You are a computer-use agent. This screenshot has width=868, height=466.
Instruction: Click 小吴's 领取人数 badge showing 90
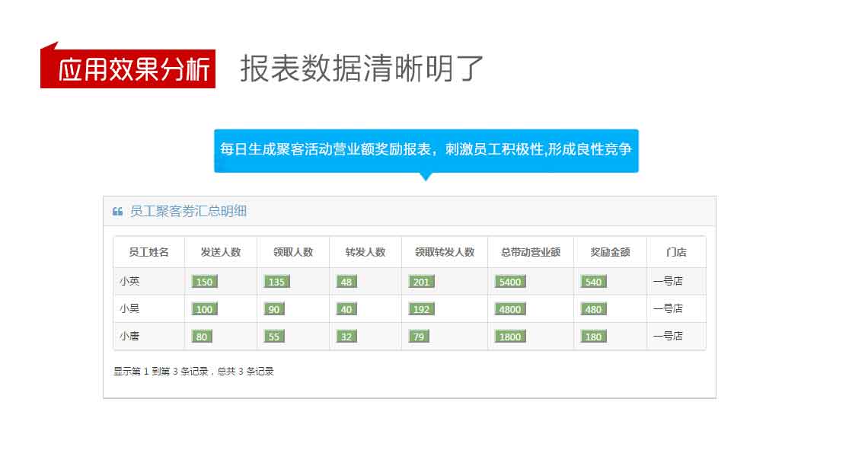point(276,308)
